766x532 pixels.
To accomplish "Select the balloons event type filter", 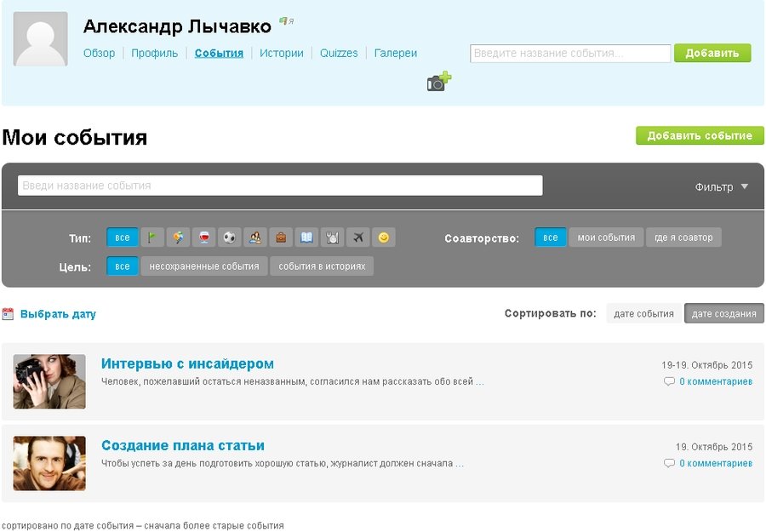I will [179, 237].
